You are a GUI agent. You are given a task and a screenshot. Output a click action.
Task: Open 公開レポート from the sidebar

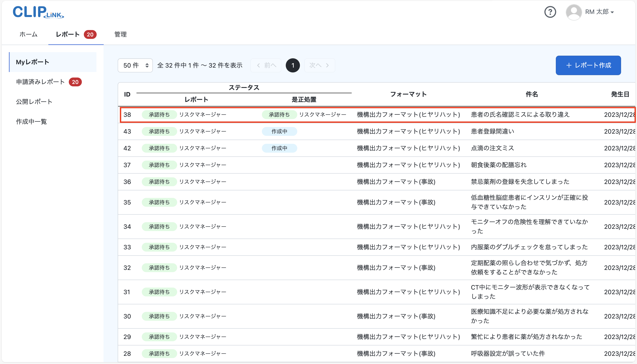tap(34, 102)
